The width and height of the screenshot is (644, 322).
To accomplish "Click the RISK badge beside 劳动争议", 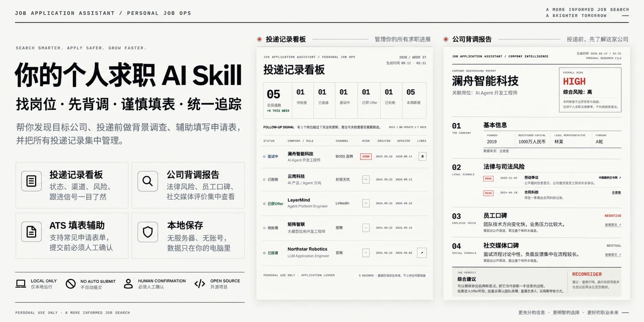I will (488, 178).
